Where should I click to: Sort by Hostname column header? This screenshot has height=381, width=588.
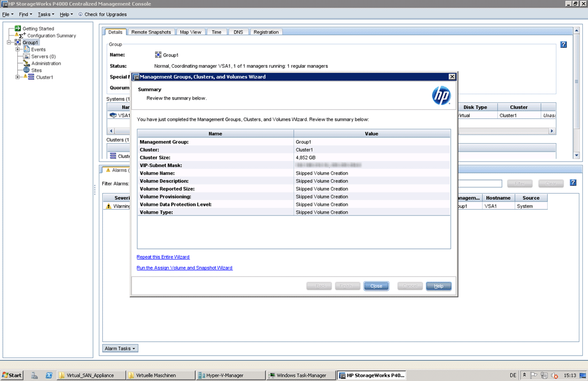tap(498, 198)
